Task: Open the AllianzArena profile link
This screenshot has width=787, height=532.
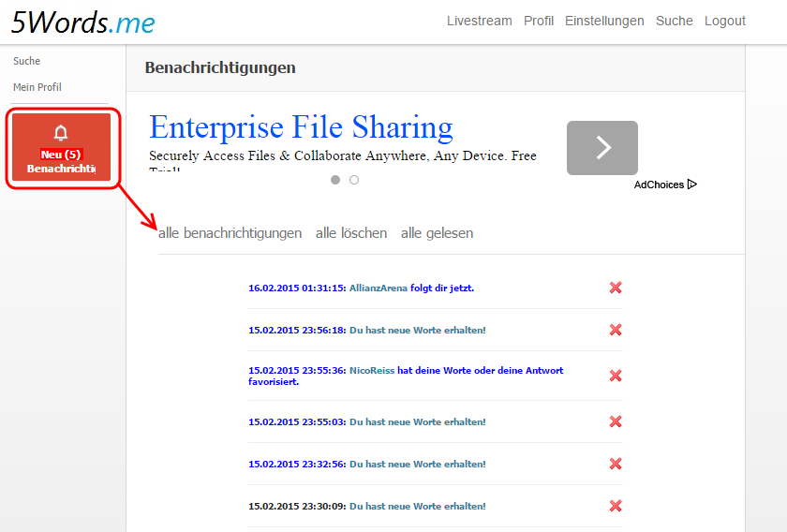Action: coord(378,288)
